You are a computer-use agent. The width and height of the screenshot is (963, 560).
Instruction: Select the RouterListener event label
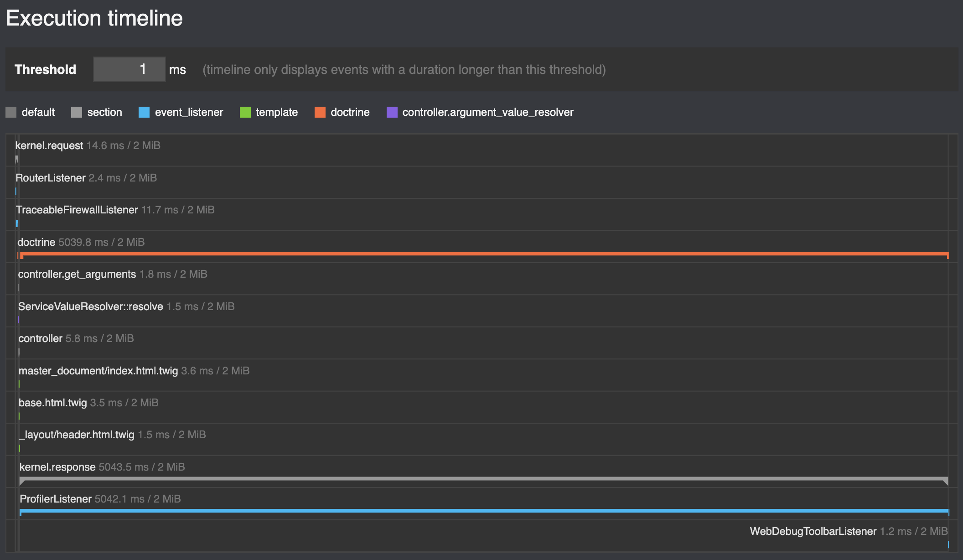(x=51, y=178)
